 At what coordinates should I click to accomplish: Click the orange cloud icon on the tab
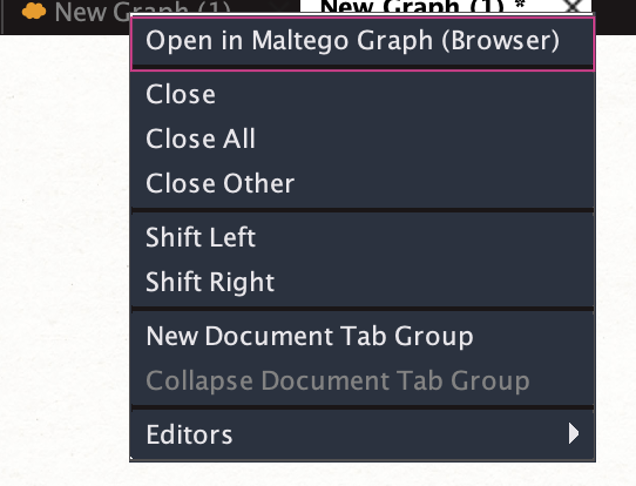click(34, 11)
